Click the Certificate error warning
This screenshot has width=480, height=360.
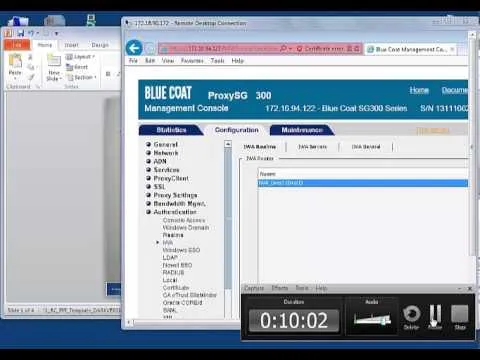click(320, 49)
